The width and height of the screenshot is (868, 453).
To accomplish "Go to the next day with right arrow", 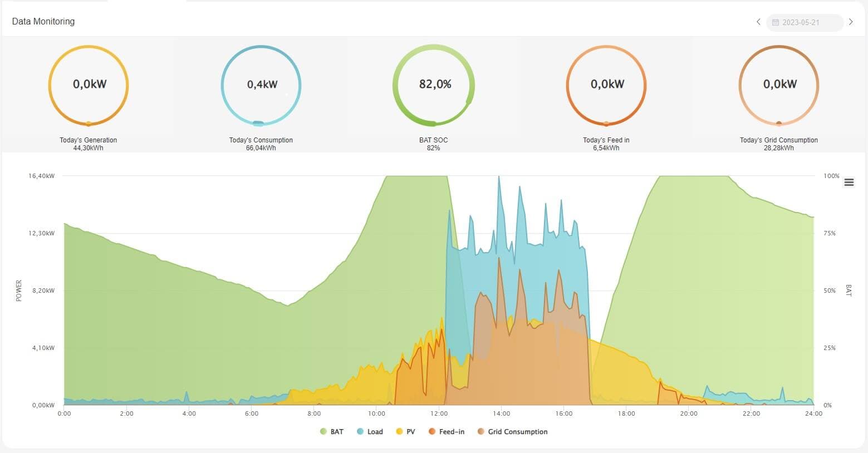I will pos(851,22).
